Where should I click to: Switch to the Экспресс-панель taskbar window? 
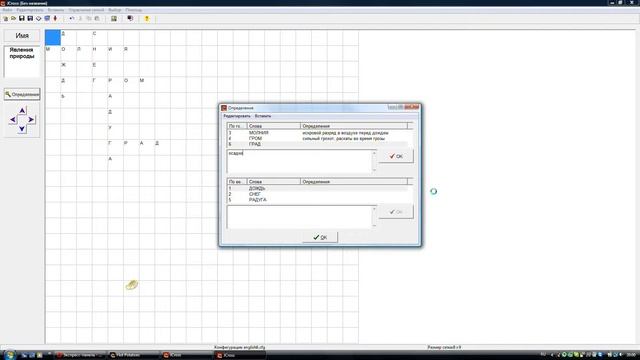(80, 355)
